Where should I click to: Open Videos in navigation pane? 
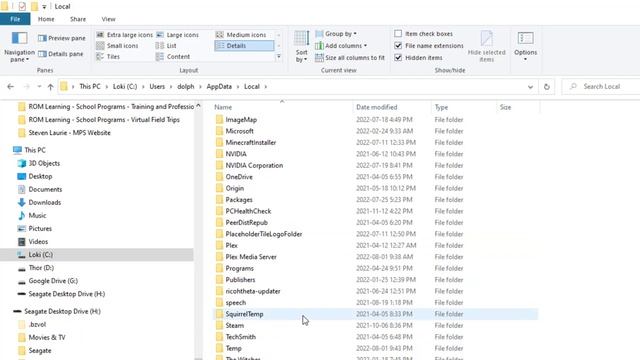point(38,242)
